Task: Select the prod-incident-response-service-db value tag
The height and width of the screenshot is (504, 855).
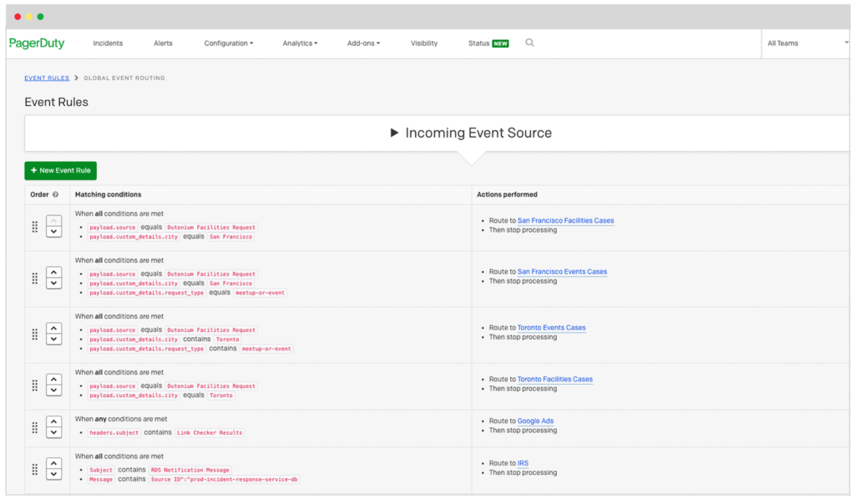Action: [x=224, y=480]
